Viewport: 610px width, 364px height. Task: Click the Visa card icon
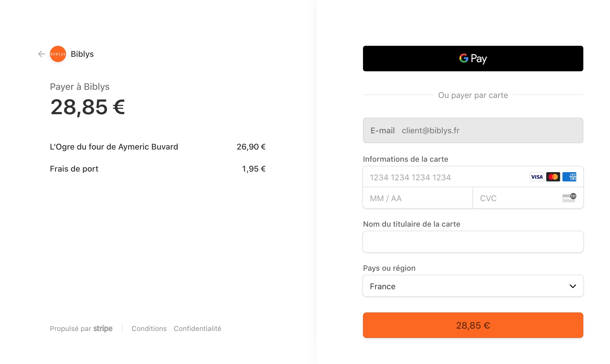[537, 177]
